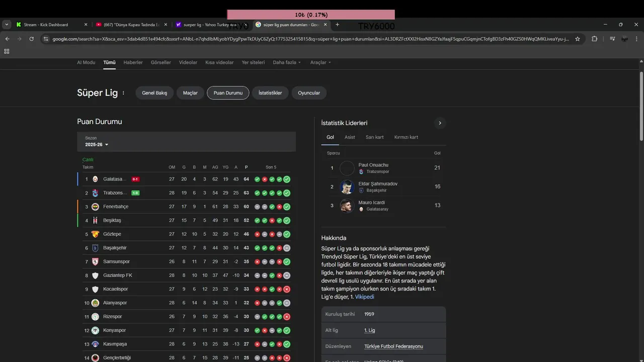Click the Konyaspor team logo

95,330
